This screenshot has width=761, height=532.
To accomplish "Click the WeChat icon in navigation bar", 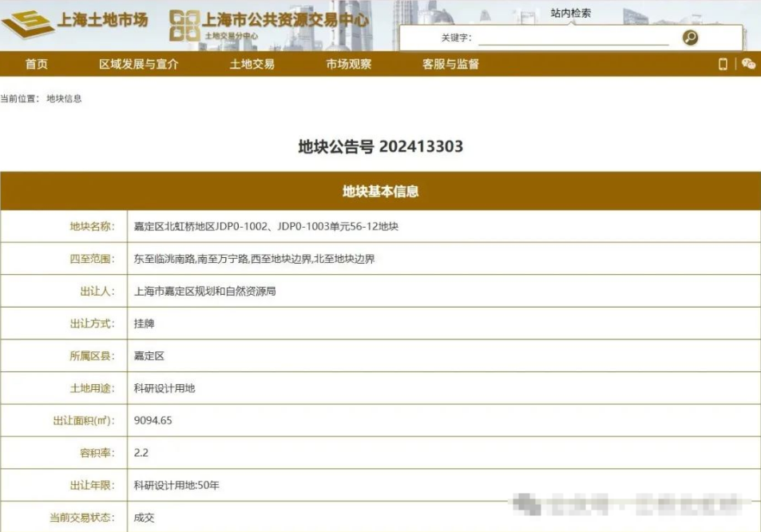I will 748,64.
